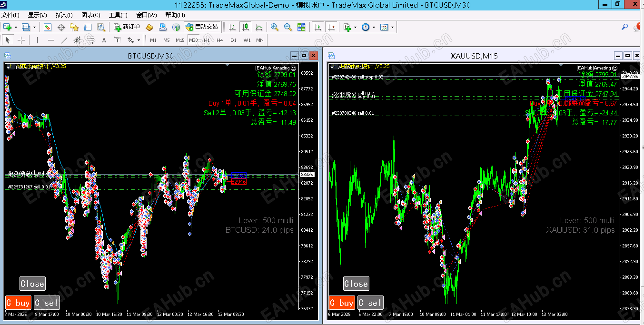This screenshot has height=325, width=644.
Task: Select the crosshair tool
Action: tap(21, 40)
